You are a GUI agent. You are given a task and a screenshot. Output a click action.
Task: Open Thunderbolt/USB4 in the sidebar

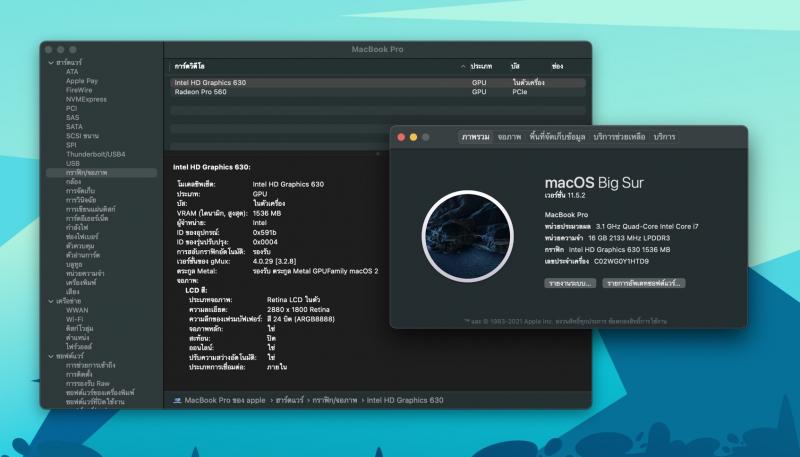[x=95, y=155]
